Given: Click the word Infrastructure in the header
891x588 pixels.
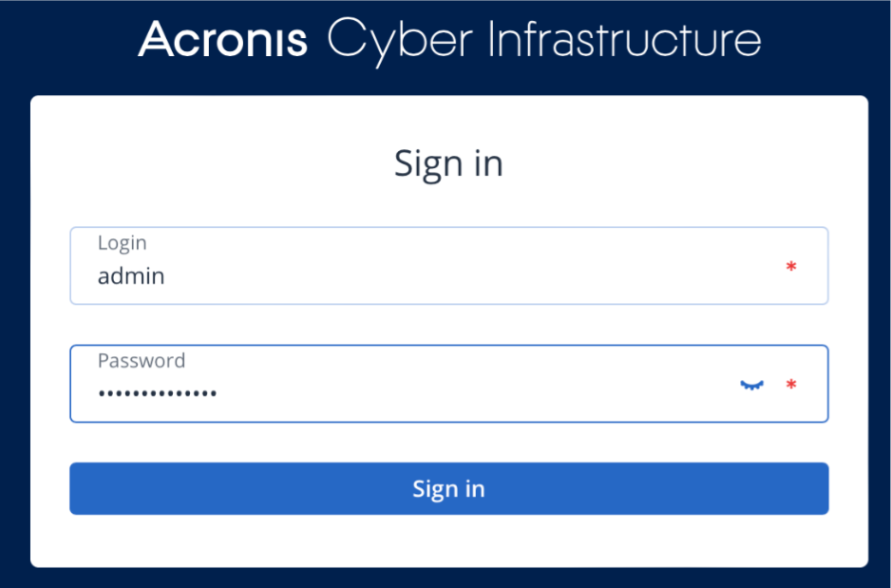Looking at the screenshot, I should click(623, 40).
